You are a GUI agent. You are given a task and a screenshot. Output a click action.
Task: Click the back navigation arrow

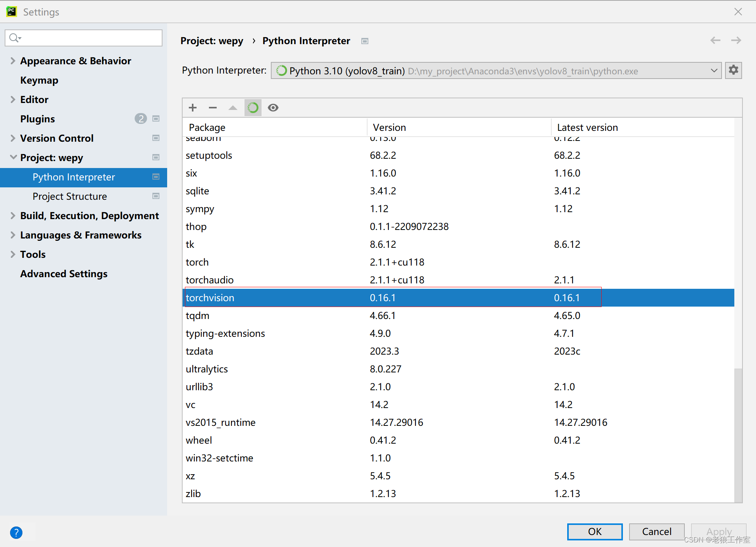coord(715,40)
